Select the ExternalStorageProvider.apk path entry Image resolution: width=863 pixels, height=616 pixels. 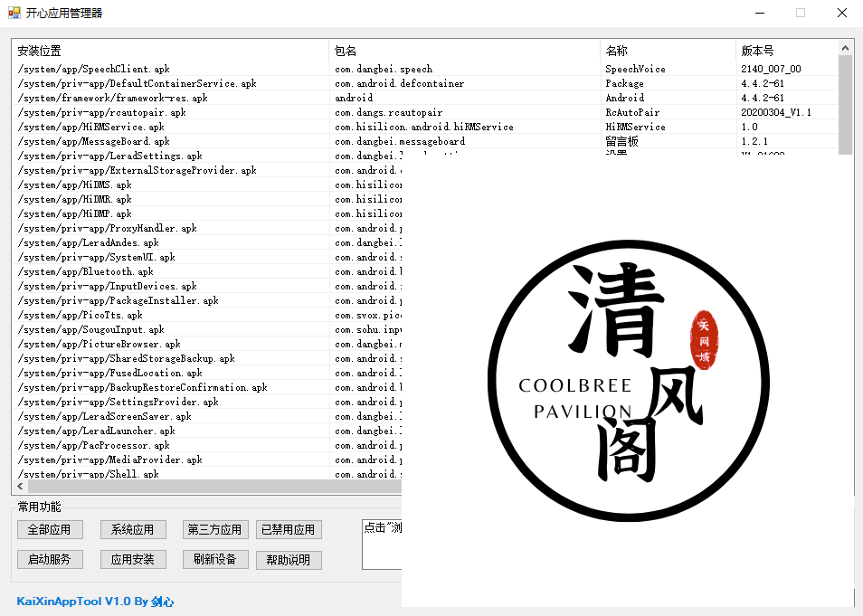(137, 171)
